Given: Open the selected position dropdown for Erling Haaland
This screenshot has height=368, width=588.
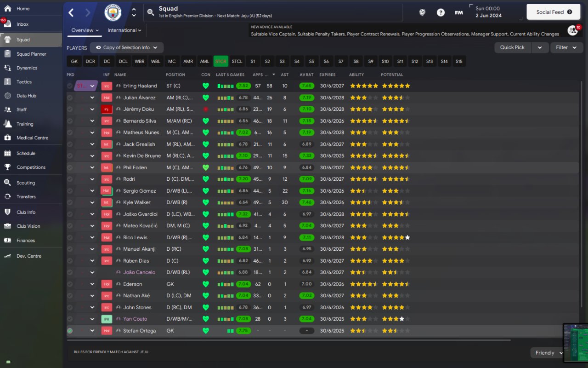Looking at the screenshot, I should 86,86.
